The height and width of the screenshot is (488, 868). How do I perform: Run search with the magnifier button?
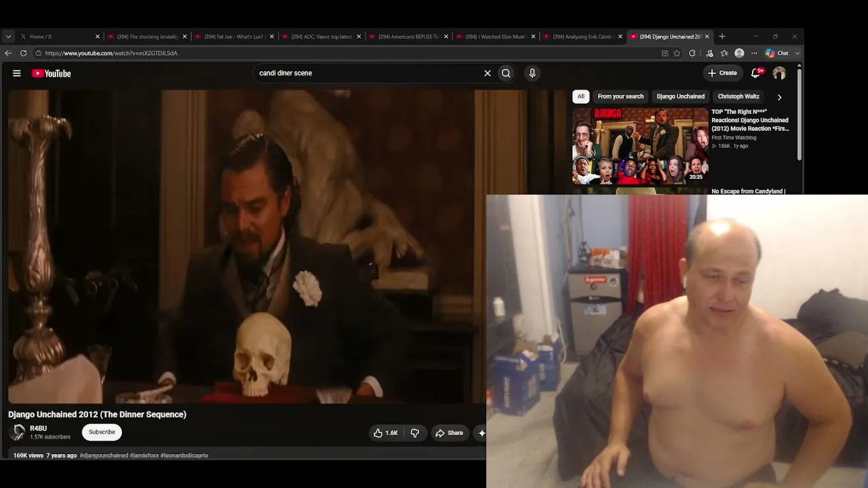click(x=506, y=73)
